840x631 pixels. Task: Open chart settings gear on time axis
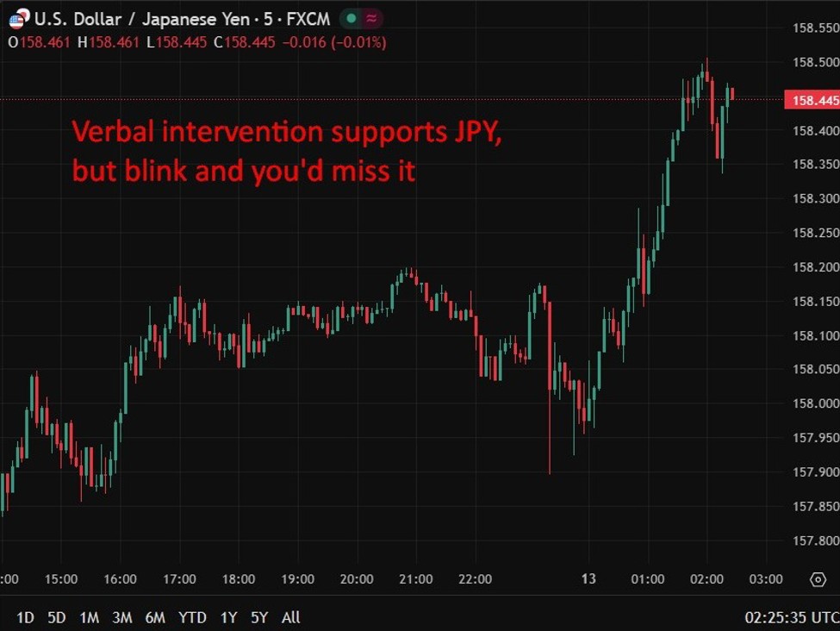point(817,579)
